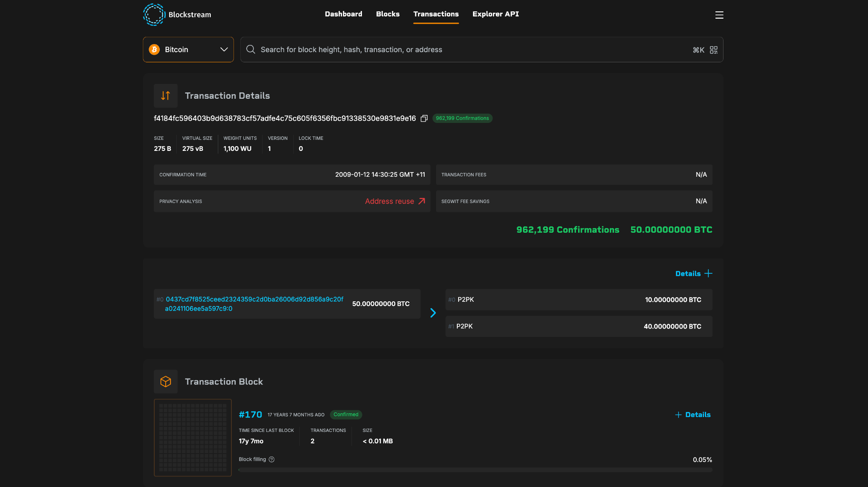Click the 0.05% block filling value
Image resolution: width=868 pixels, height=487 pixels.
tap(702, 460)
